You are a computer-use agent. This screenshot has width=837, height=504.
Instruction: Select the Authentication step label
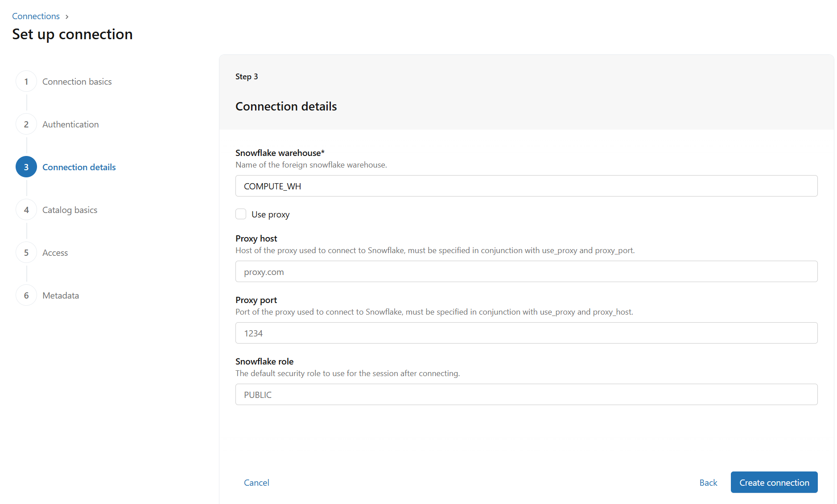[70, 124]
